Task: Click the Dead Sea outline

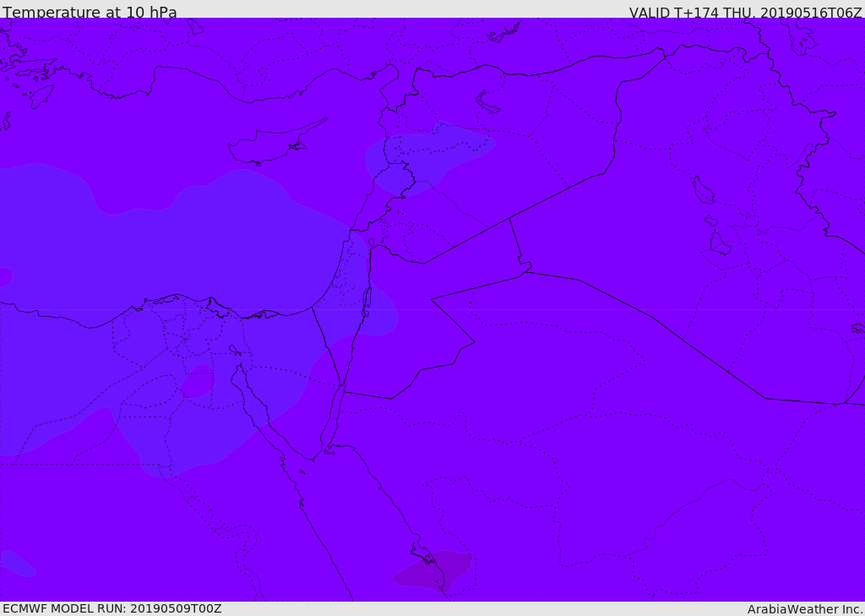Action: coord(367,298)
